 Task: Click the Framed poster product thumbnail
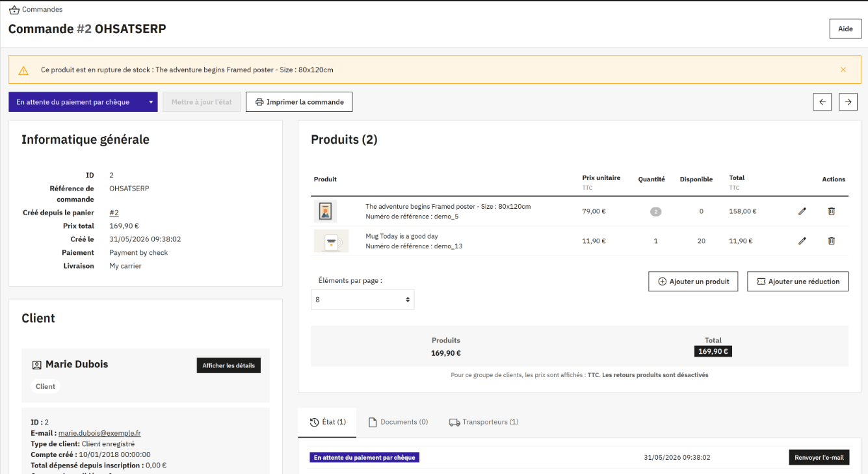click(325, 211)
